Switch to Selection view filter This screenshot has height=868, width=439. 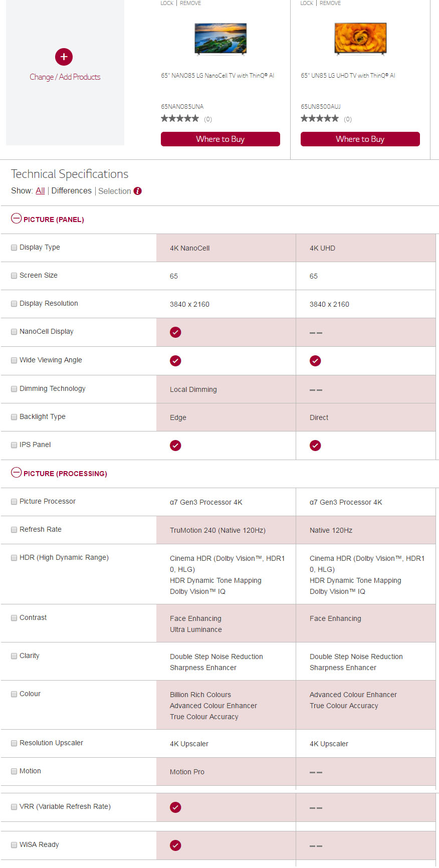114,191
